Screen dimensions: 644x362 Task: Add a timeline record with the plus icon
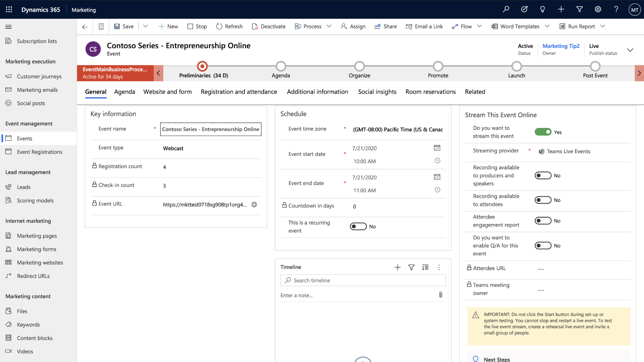(x=398, y=267)
